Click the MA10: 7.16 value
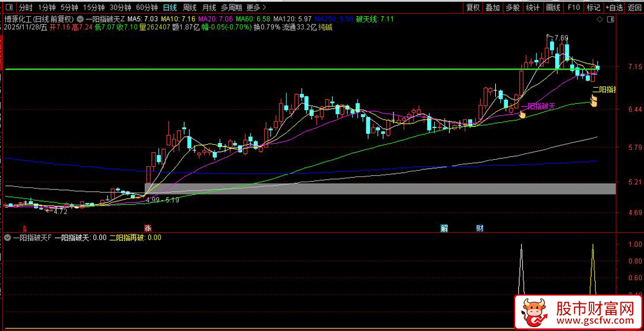644x331 pixels. (178, 19)
